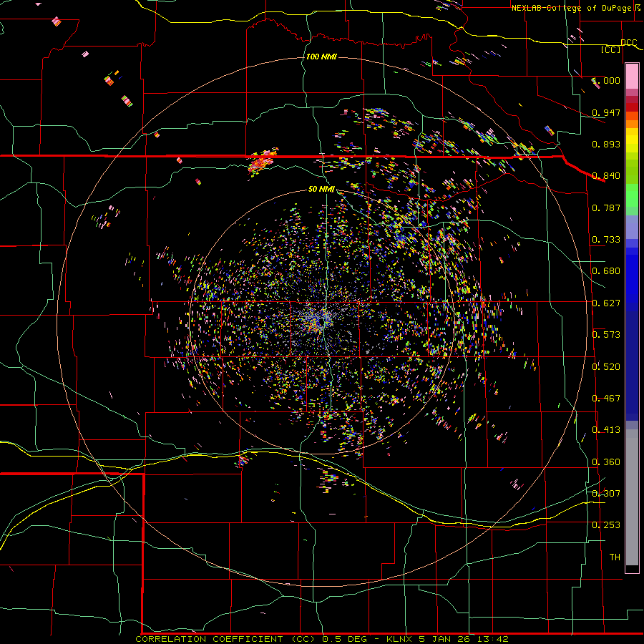Viewport: 644px width, 644px height.
Task: Click the 50 NMI range ring label
Action: coord(321,189)
